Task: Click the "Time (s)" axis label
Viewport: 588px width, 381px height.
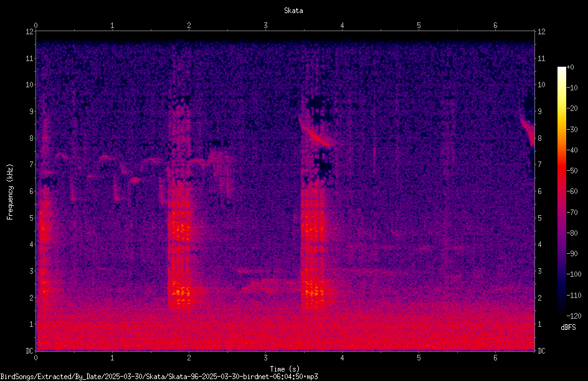Action: click(x=285, y=369)
